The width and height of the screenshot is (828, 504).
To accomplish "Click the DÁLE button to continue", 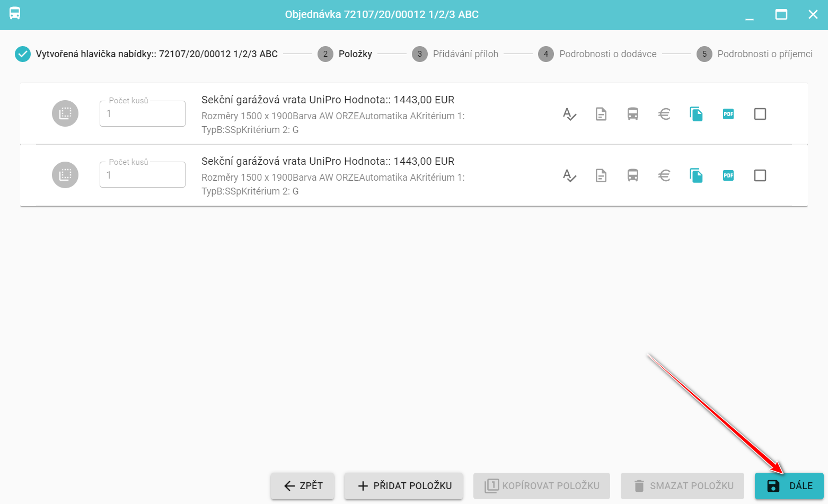I will click(789, 486).
